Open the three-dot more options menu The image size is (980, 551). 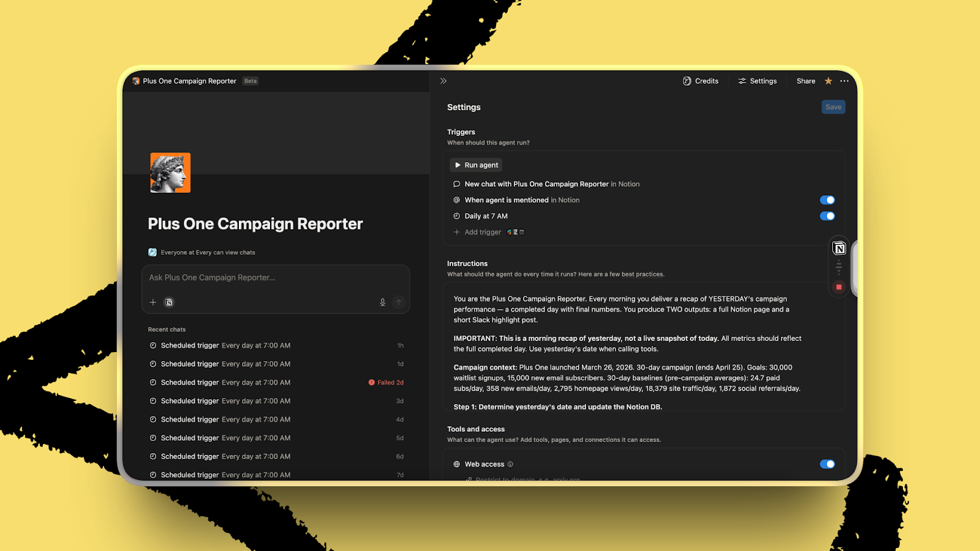point(845,81)
